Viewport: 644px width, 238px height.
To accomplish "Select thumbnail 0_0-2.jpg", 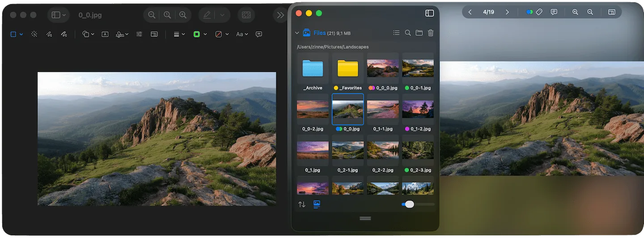I will point(313,109).
